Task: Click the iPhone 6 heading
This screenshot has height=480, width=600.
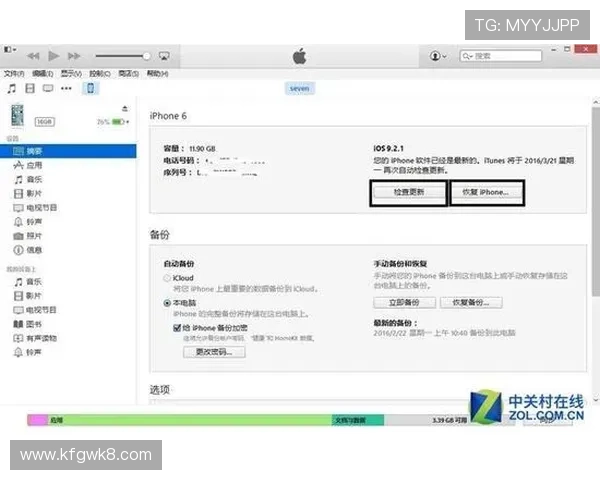Action: coord(168,116)
